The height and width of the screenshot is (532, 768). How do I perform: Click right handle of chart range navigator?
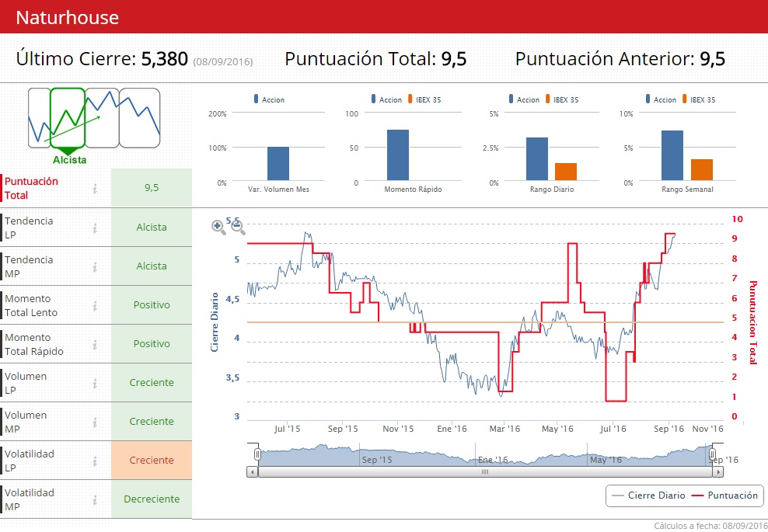713,454
